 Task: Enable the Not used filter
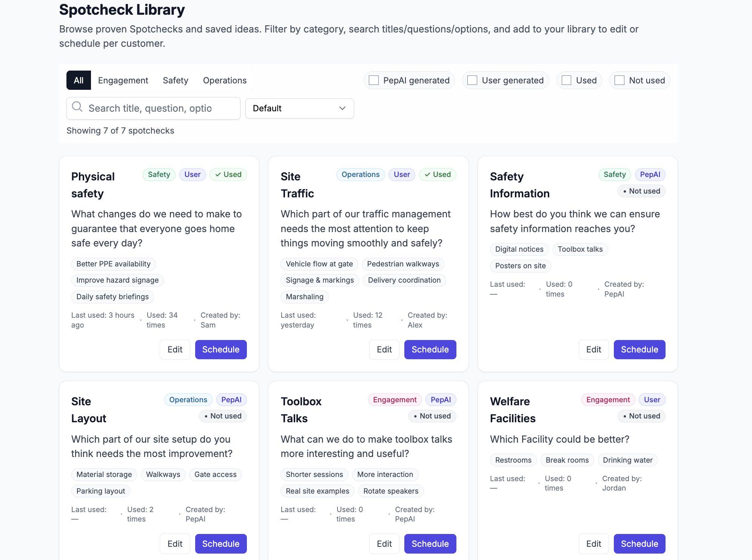click(619, 80)
